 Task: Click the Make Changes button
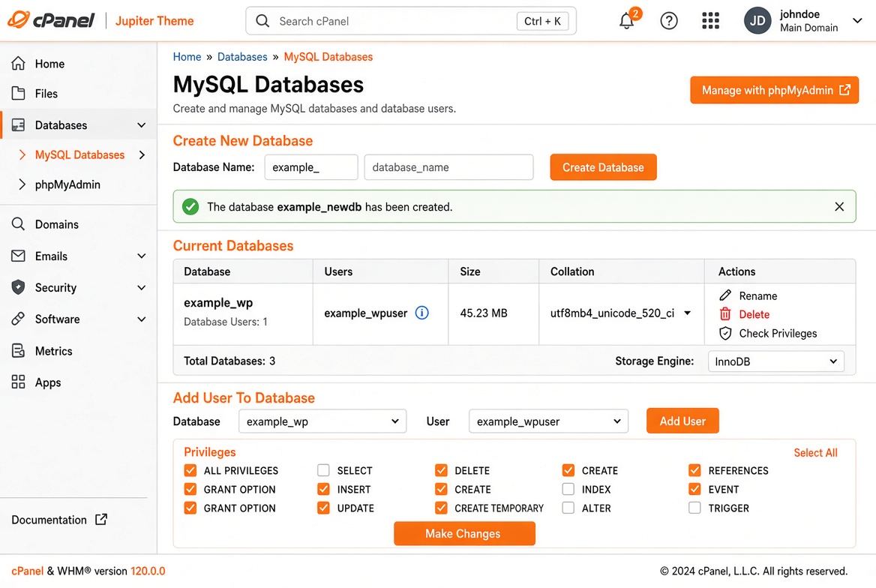coord(464,533)
